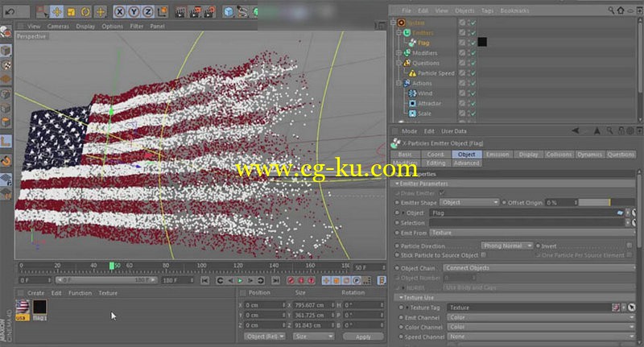Click the Object link field containing Flag
This screenshot has height=347, width=644.
pos(526,213)
